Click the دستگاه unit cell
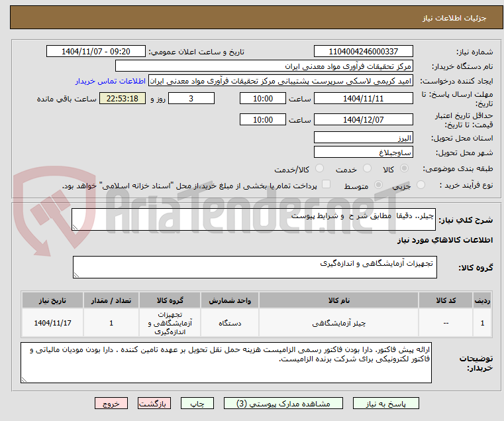The height and width of the screenshot is (421, 504). pos(230,323)
